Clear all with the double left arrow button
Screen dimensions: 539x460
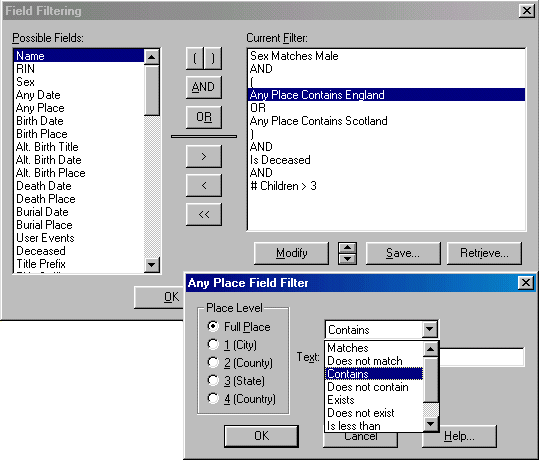click(204, 215)
